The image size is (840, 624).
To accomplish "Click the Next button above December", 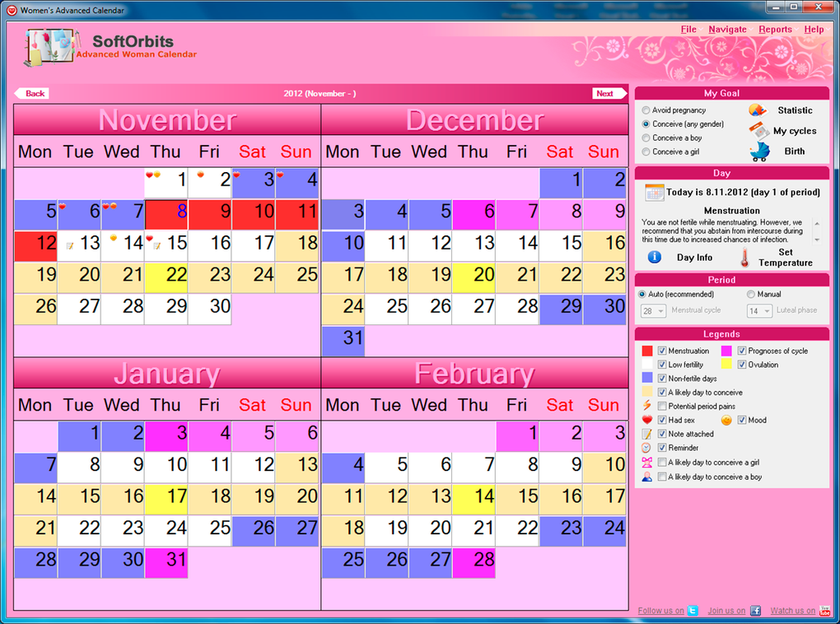I will (x=609, y=93).
